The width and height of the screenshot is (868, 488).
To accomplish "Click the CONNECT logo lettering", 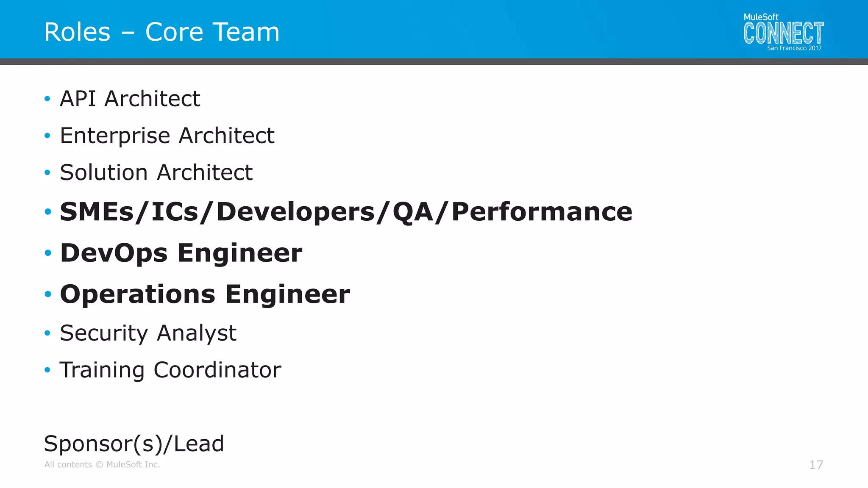I will (783, 33).
